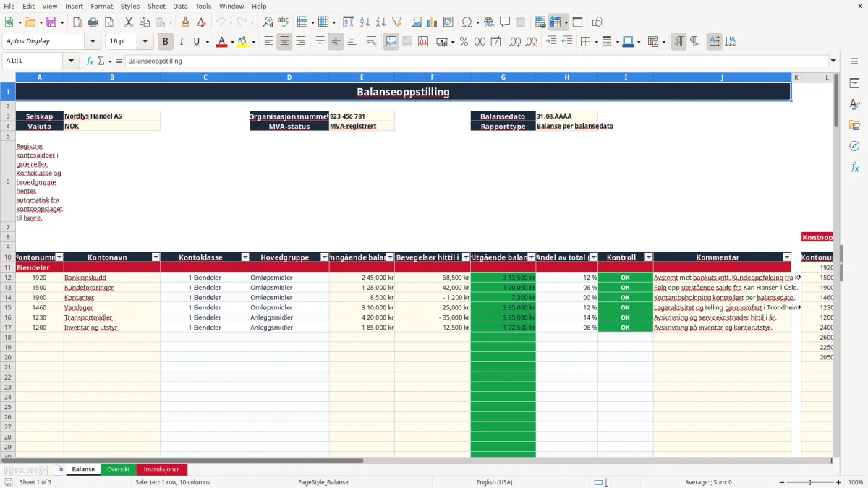Adjust the zoom slider
This screenshot has height=488, width=868.
click(810, 482)
